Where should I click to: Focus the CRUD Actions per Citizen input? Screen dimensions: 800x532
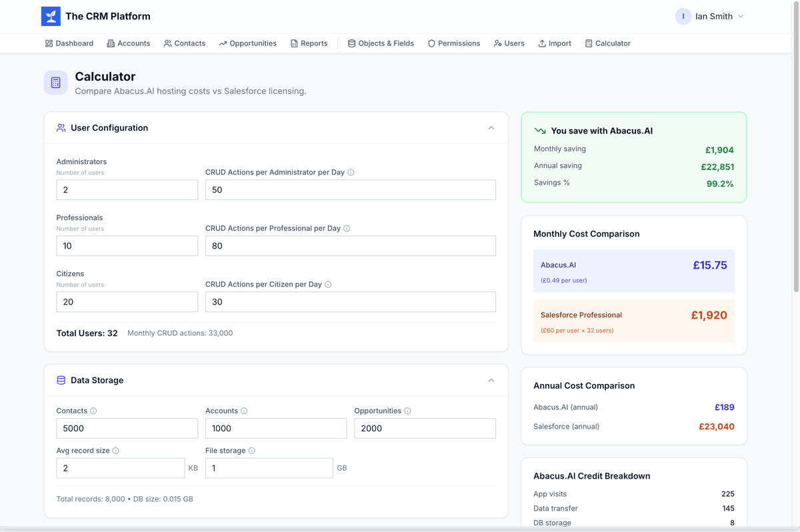point(350,302)
